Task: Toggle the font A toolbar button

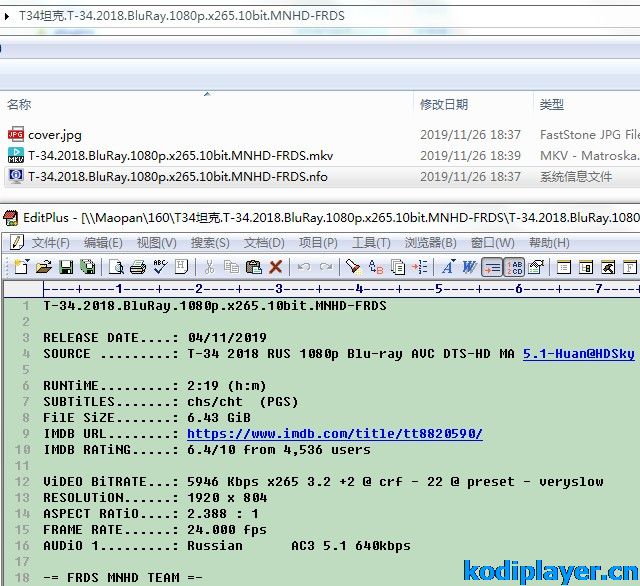Action: coord(447,267)
